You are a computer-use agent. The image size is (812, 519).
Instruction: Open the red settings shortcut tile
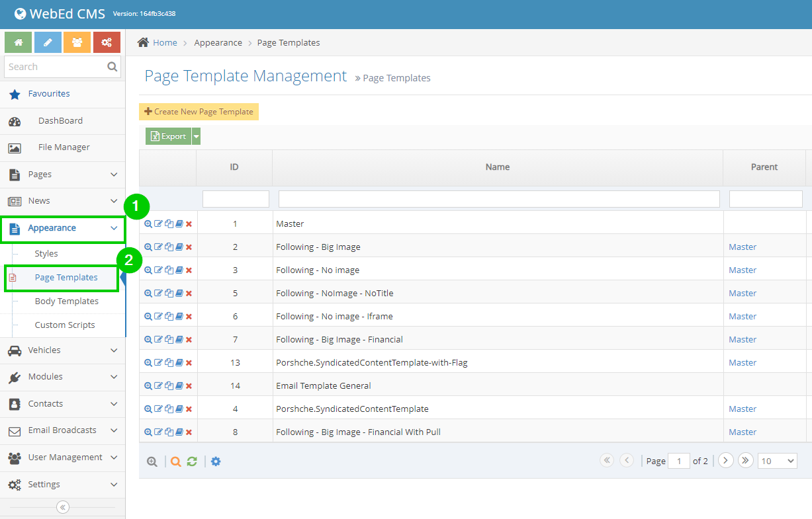pos(107,42)
